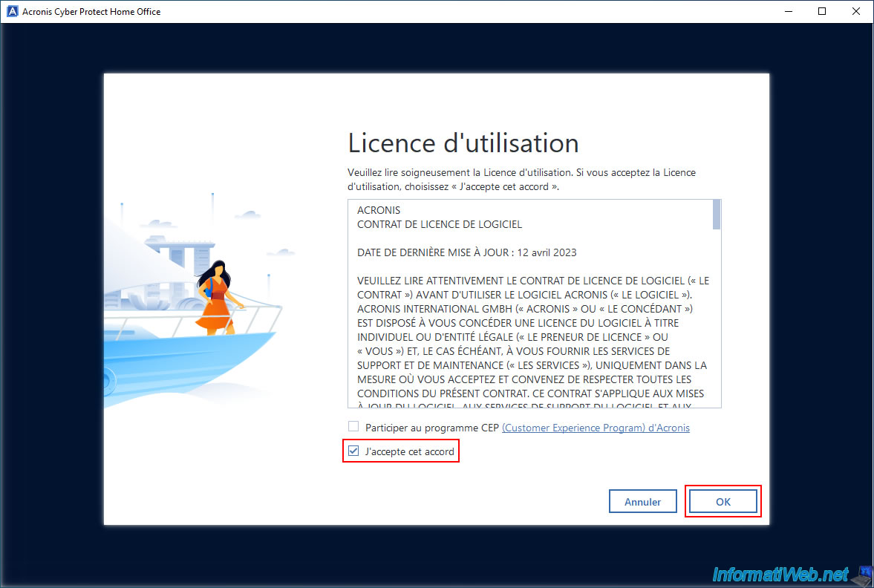
Task: Click the Acronis app icon in title bar
Action: [12, 11]
